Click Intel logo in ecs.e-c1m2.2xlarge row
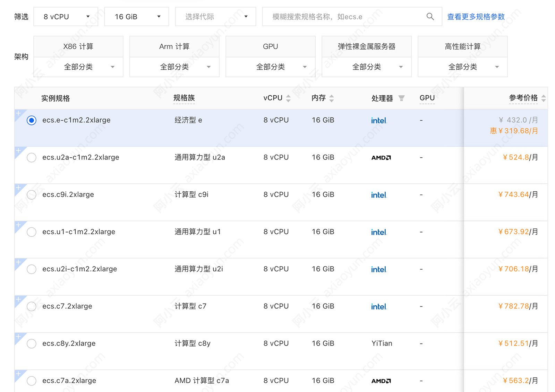 [379, 121]
